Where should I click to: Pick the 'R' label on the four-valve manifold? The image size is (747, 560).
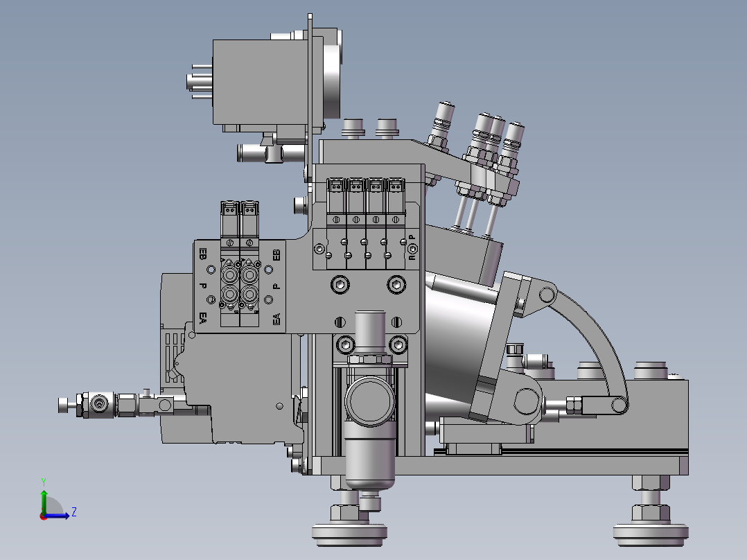412,257
